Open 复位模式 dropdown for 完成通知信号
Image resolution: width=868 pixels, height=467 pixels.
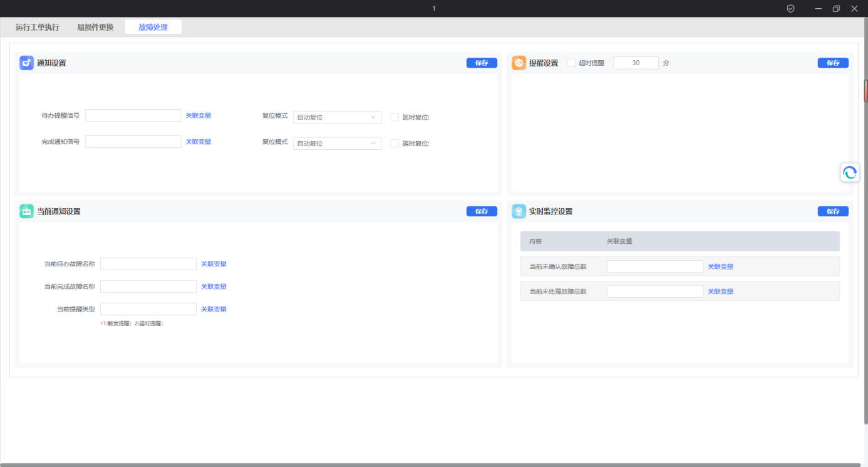tap(337, 143)
